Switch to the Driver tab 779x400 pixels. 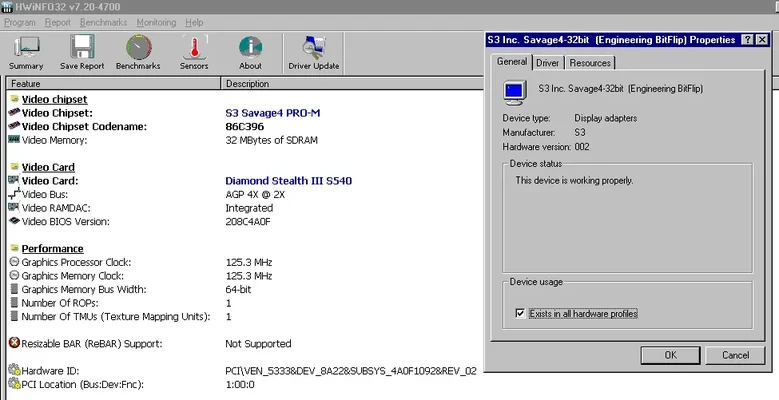point(547,63)
